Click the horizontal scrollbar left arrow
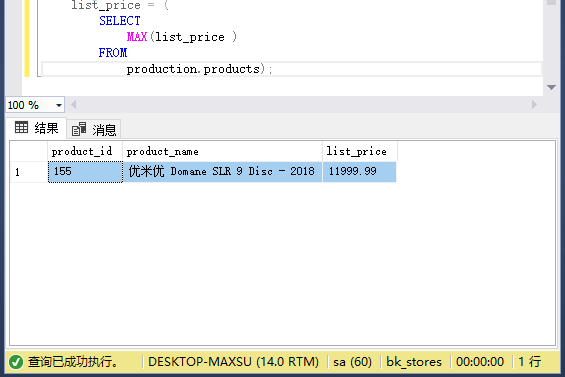Viewport: 565px width, 377px height. pyautogui.click(x=74, y=105)
